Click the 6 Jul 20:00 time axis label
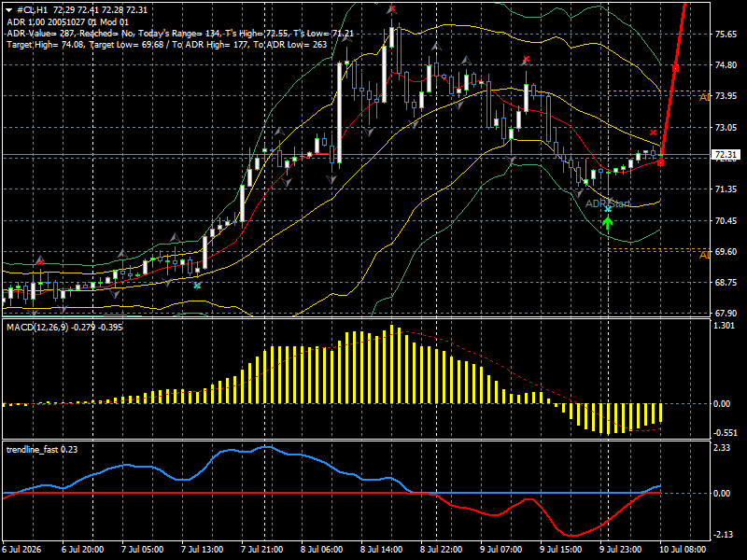This screenshot has width=747, height=560. coord(83,550)
